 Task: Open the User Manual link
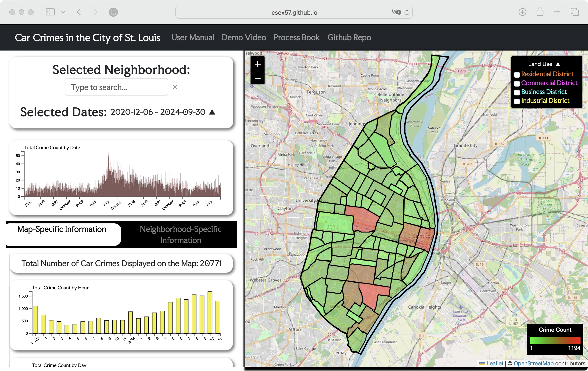[x=193, y=37]
